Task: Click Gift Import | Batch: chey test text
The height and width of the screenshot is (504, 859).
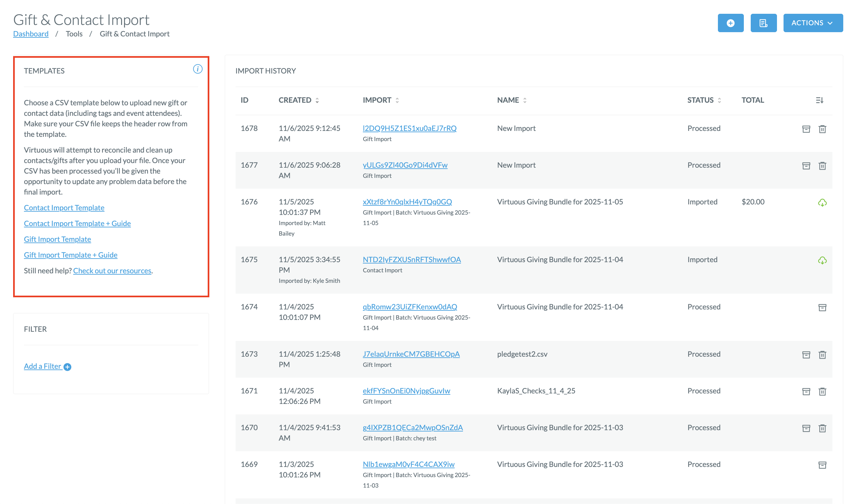Action: coord(400,438)
